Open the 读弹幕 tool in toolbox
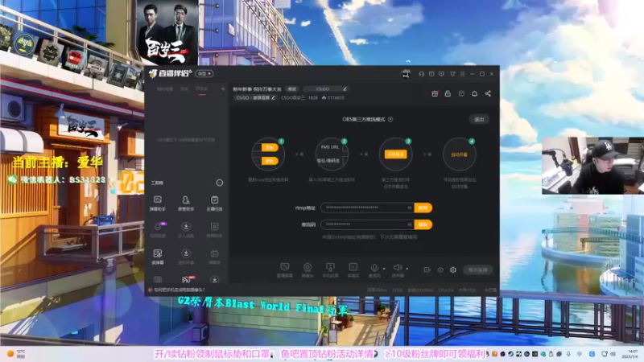The image size is (644, 362). pos(157,257)
